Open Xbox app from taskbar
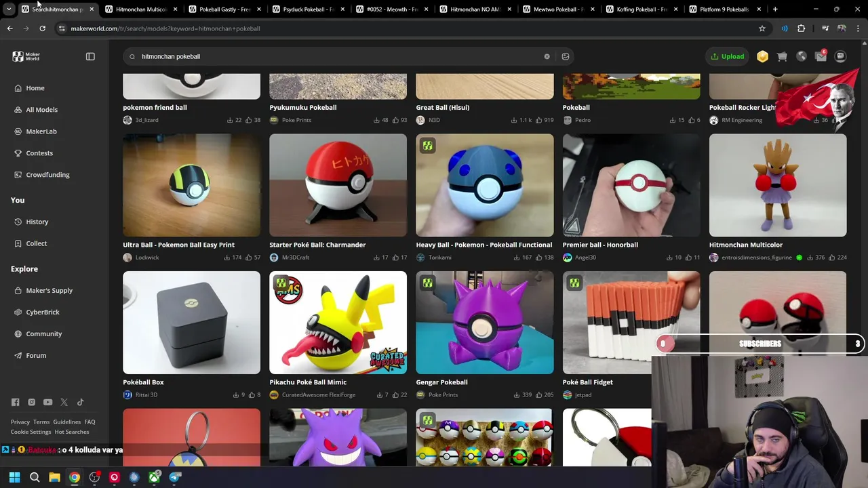The height and width of the screenshot is (488, 868). tap(155, 477)
